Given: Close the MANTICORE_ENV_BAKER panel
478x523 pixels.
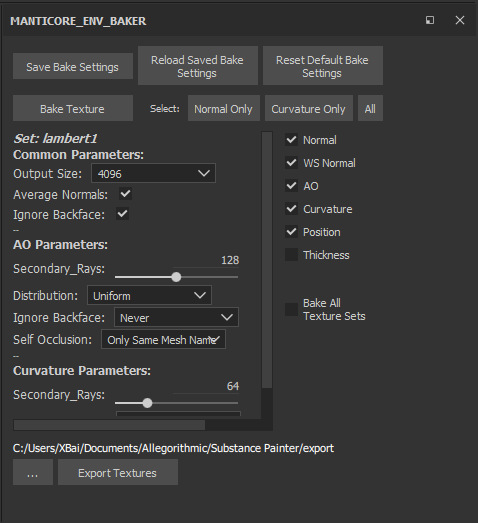Looking at the screenshot, I should pyautogui.click(x=460, y=20).
